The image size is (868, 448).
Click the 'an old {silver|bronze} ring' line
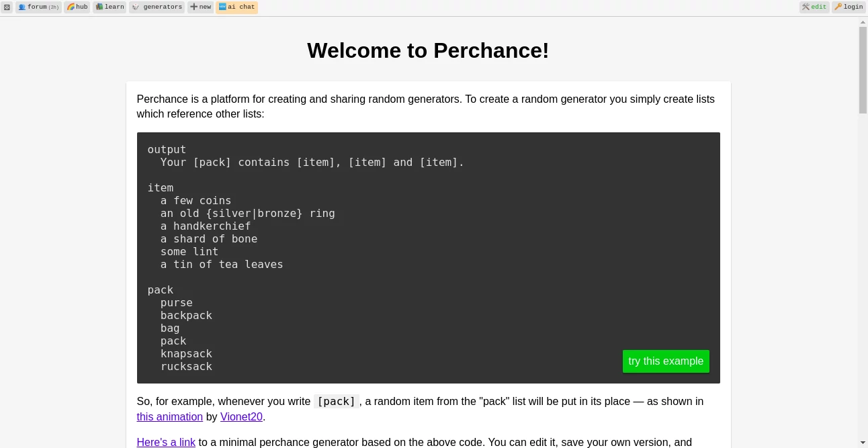click(x=247, y=213)
